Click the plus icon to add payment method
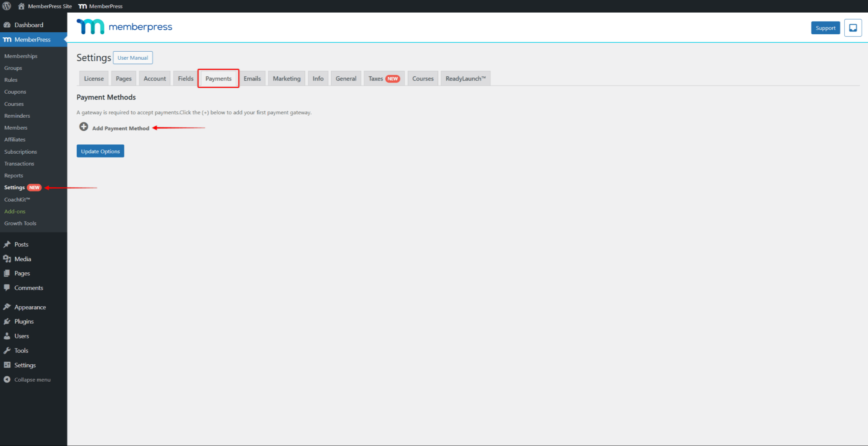 83,127
